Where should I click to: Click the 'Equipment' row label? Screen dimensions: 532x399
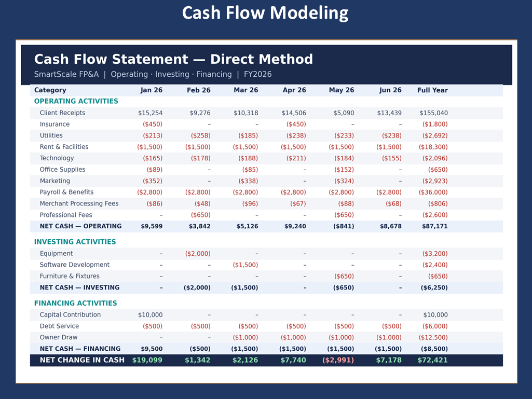click(x=57, y=253)
